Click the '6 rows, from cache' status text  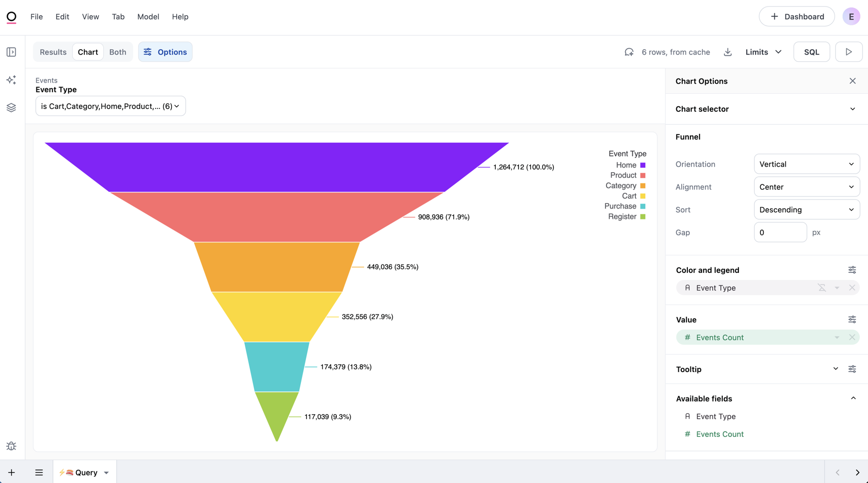coord(676,52)
